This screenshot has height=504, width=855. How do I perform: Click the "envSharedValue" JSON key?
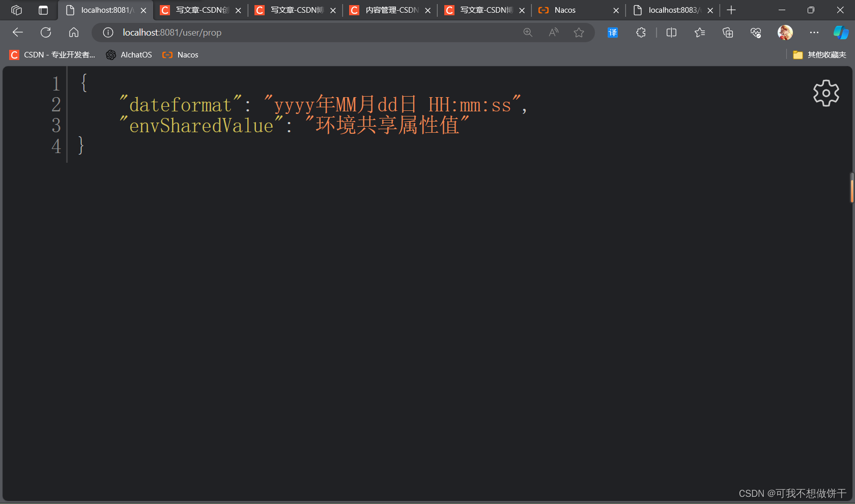(201, 126)
